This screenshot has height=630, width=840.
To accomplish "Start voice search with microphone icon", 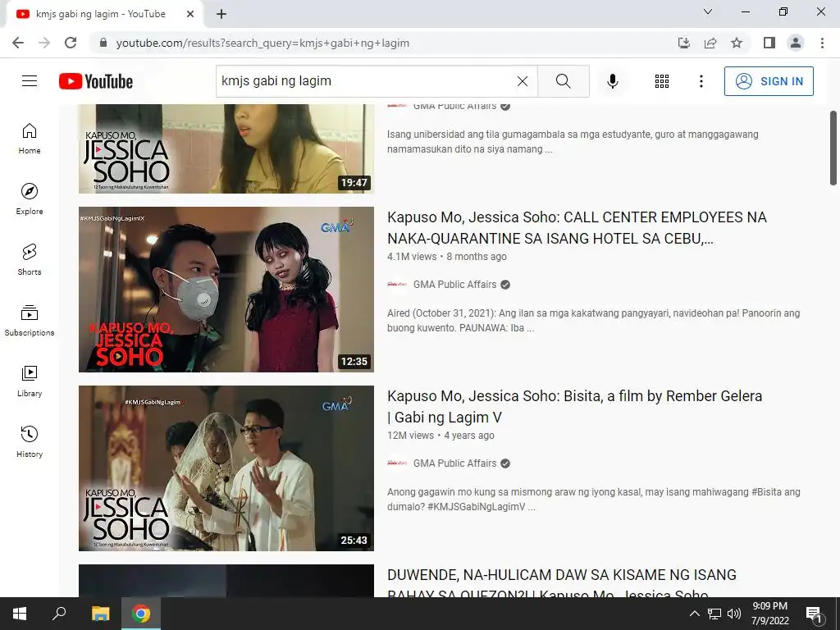I will (x=612, y=81).
